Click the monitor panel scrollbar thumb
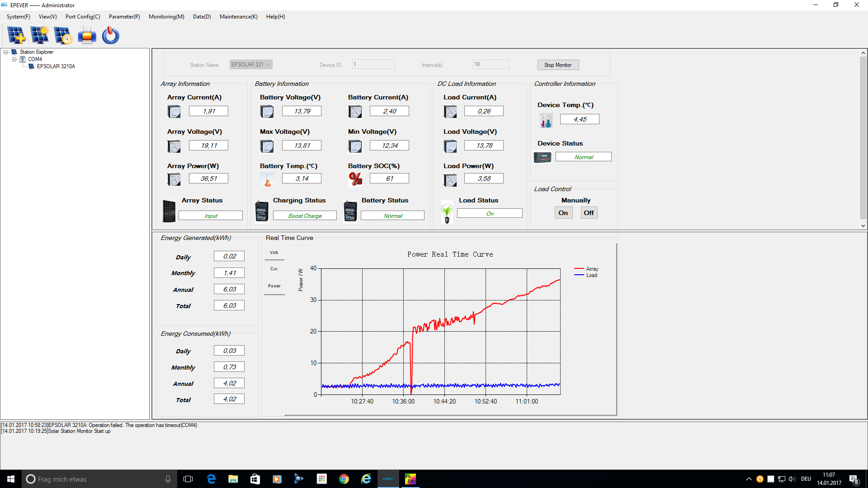The image size is (868, 488). [863, 138]
